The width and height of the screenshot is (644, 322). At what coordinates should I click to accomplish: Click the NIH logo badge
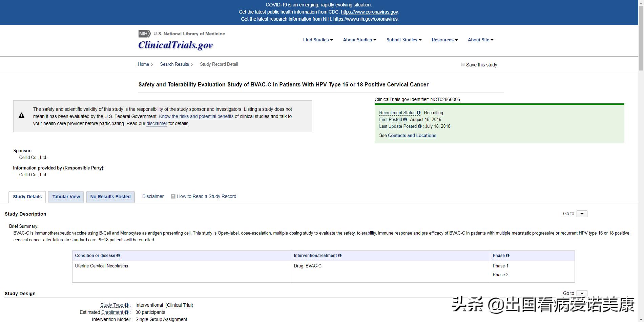[x=145, y=34]
